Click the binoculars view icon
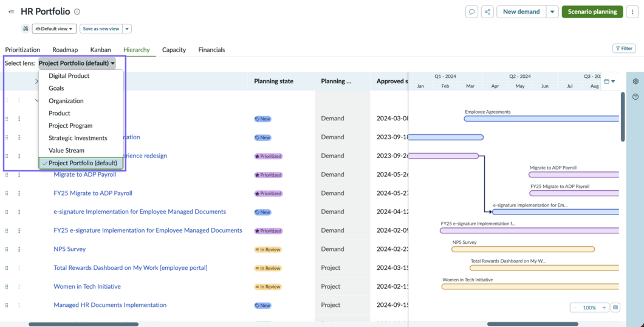This screenshot has width=644, height=327. (x=26, y=29)
